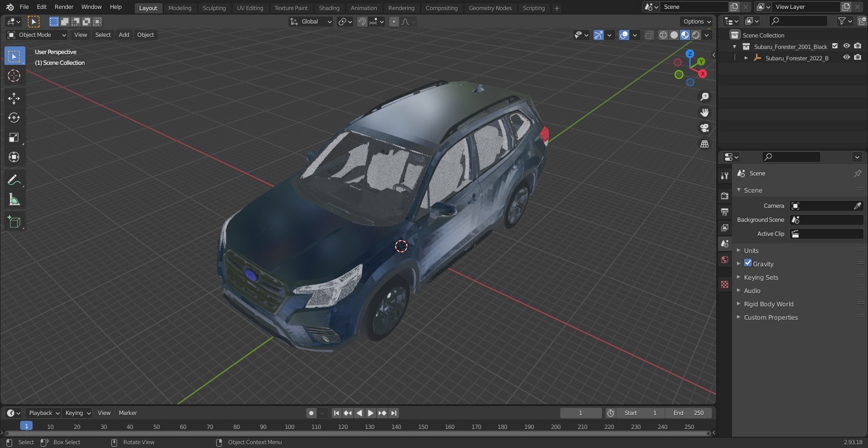Click the eyedropper next to Camera field
The image size is (868, 448).
click(857, 206)
